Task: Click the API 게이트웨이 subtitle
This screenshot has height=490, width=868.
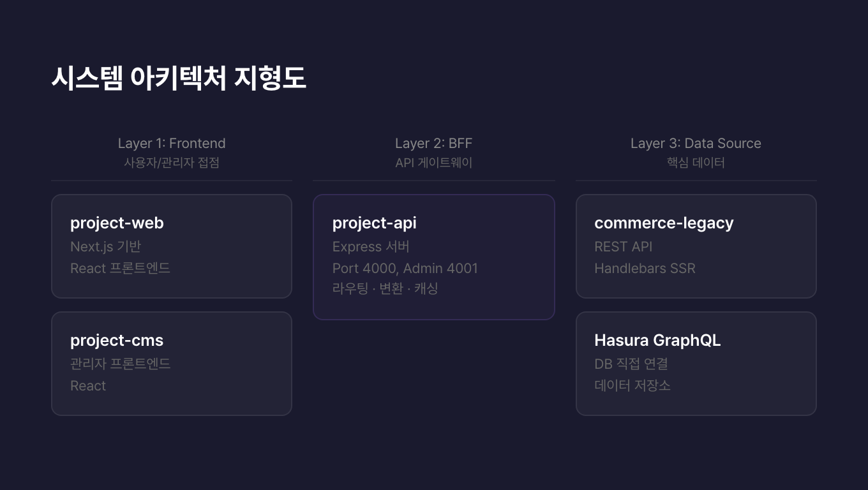Action: 433,163
